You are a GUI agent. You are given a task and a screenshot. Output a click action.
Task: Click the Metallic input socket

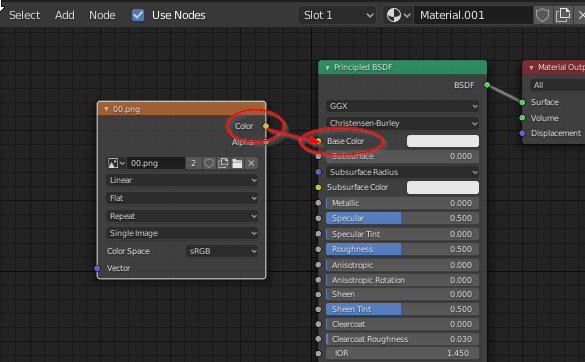pyautogui.click(x=318, y=203)
